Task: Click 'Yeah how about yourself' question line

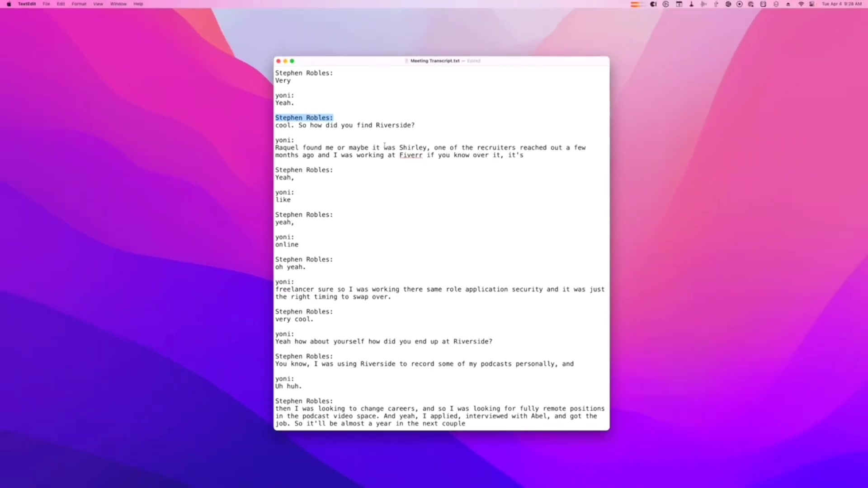Action: pos(384,342)
